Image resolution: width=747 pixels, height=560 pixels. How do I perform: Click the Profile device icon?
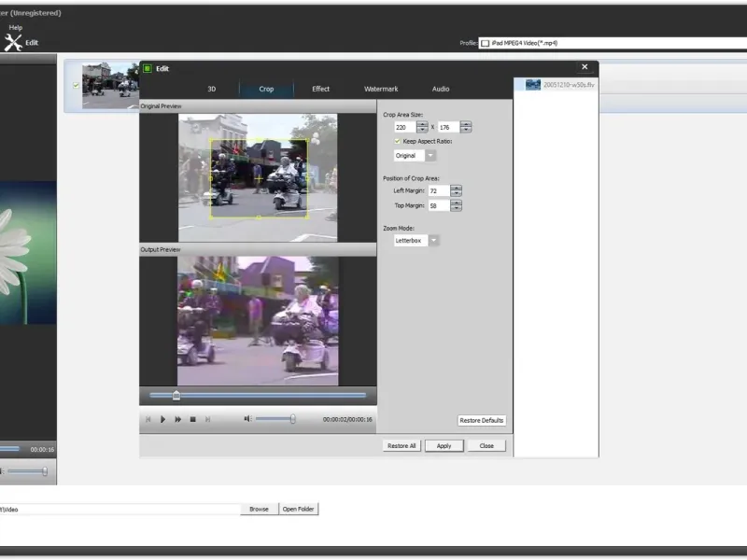[485, 43]
